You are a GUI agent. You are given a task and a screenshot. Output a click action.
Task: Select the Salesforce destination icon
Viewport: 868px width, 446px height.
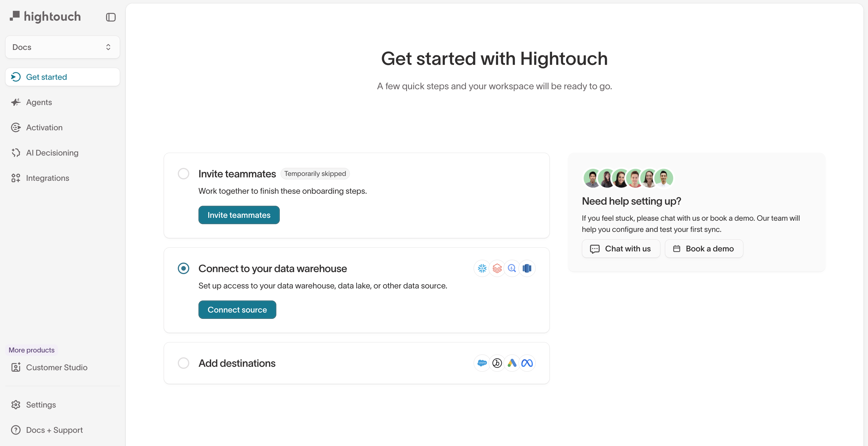tap(482, 363)
